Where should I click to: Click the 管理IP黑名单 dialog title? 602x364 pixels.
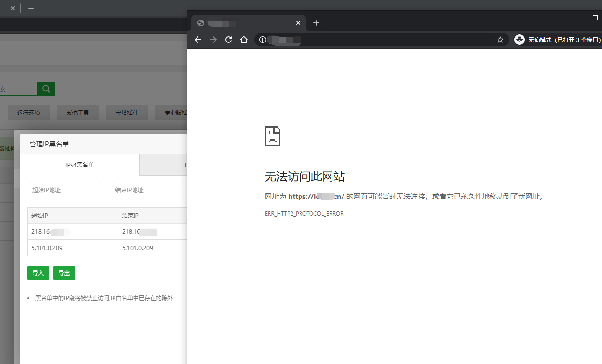coord(49,144)
